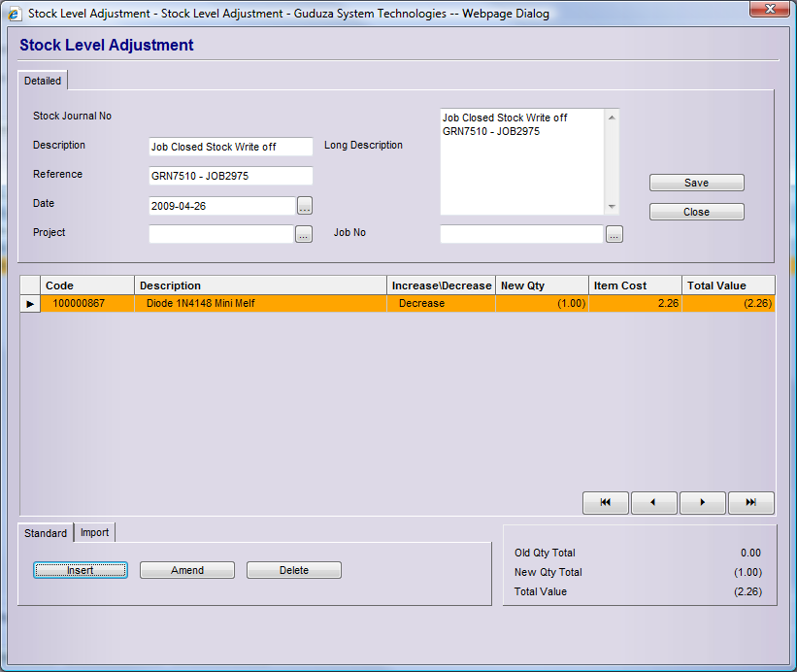Open the Job No lookup ellipsis button
Viewport: 797px width, 672px height.
pos(614,234)
